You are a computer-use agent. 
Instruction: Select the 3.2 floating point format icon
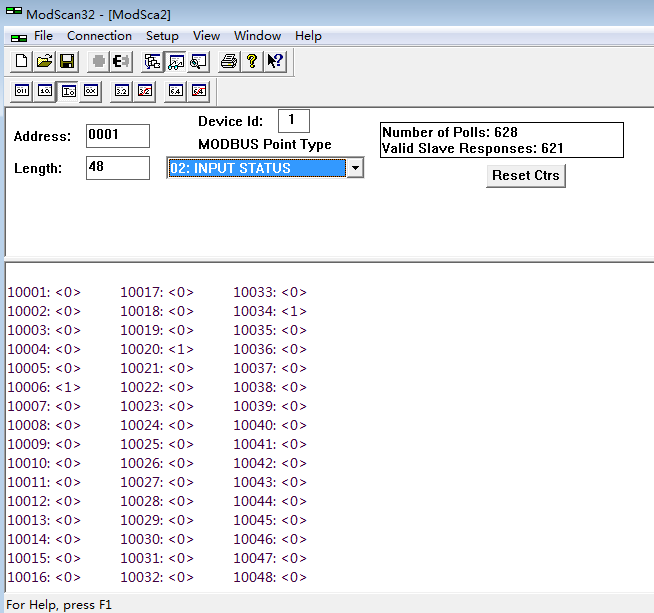[121, 90]
